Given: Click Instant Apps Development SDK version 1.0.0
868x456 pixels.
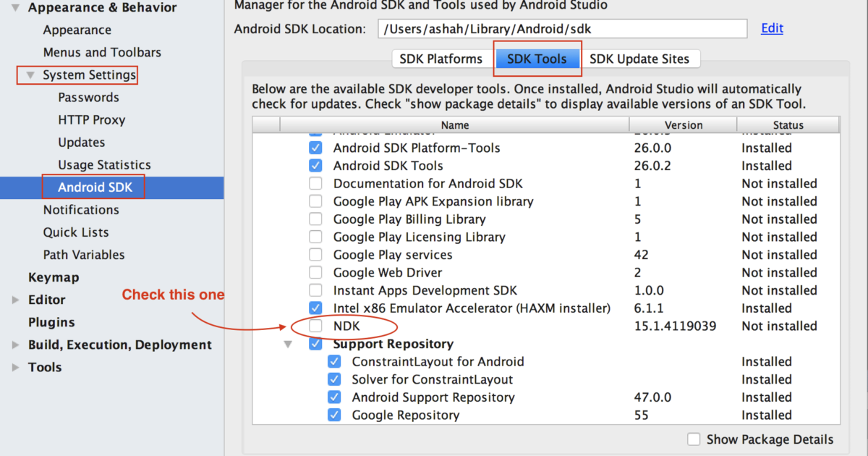Looking at the screenshot, I should point(649,290).
